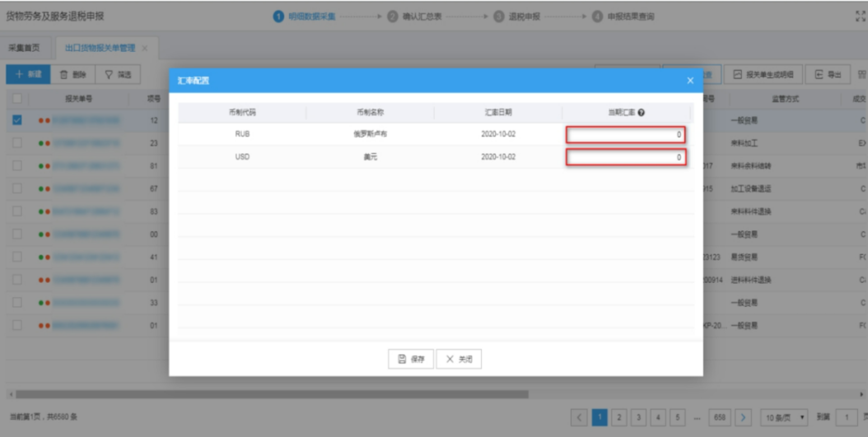Click 报关单生成明细 button
The height and width of the screenshot is (437, 868).
[763, 75]
